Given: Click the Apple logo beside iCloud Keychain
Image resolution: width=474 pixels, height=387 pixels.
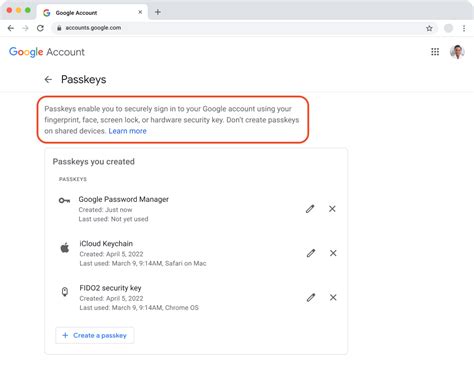Looking at the screenshot, I should [x=65, y=248].
